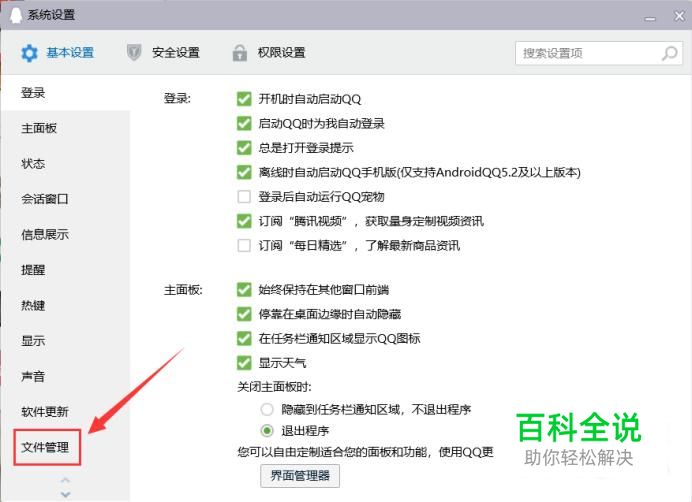Viewport: 692px width, 502px height.
Task: Toggle 离线时自动启动QQ手机版 checkbox
Action: point(244,172)
